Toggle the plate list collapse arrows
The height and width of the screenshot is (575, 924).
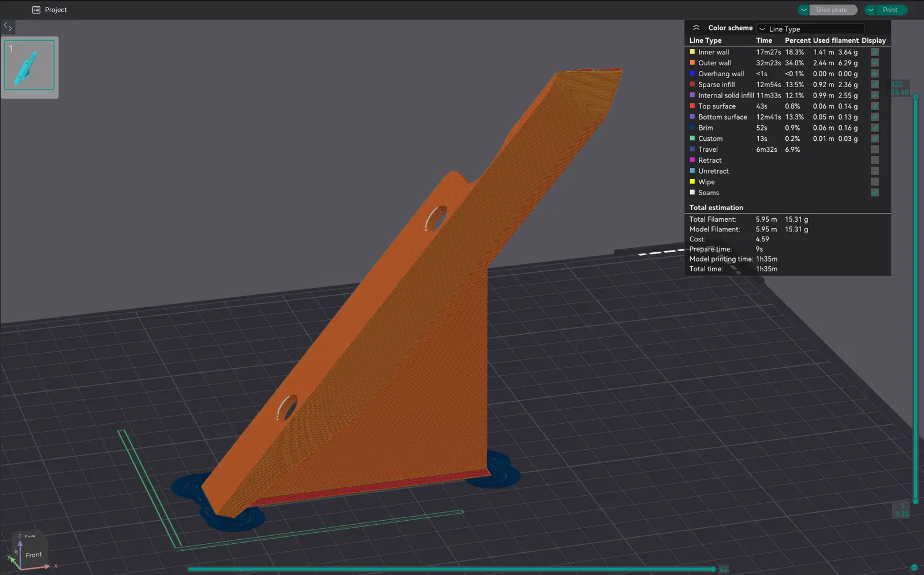coord(8,27)
